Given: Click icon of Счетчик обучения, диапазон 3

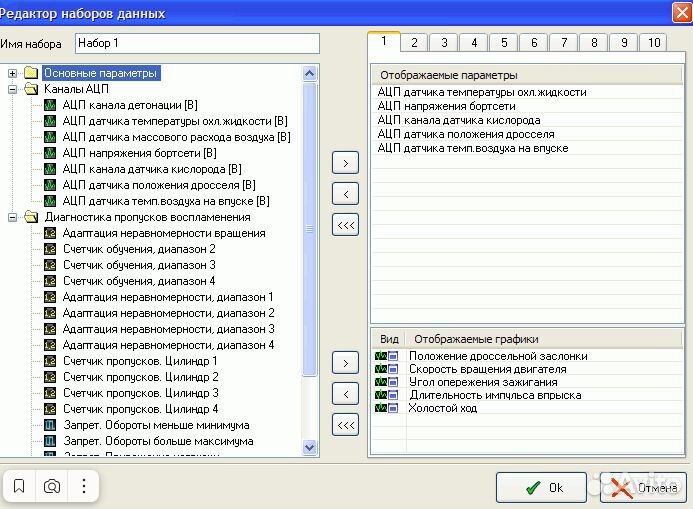Looking at the screenshot, I should coord(50,265).
